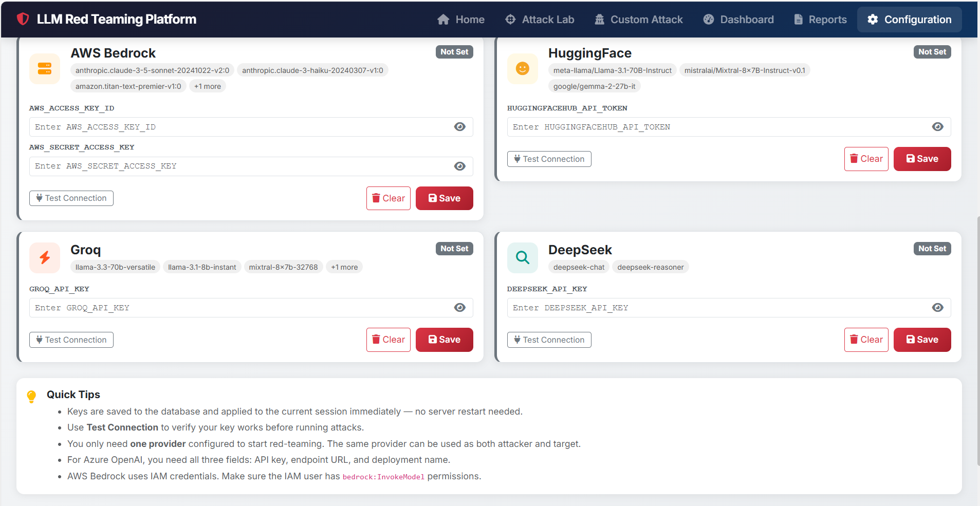Toggle visibility of HuggingFace API token
This screenshot has height=506, width=980.
pyautogui.click(x=938, y=127)
